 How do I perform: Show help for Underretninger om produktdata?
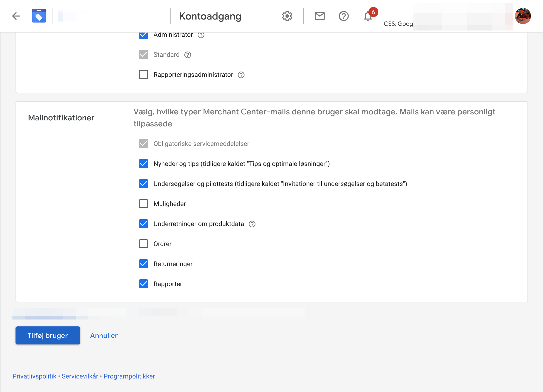pos(252,224)
